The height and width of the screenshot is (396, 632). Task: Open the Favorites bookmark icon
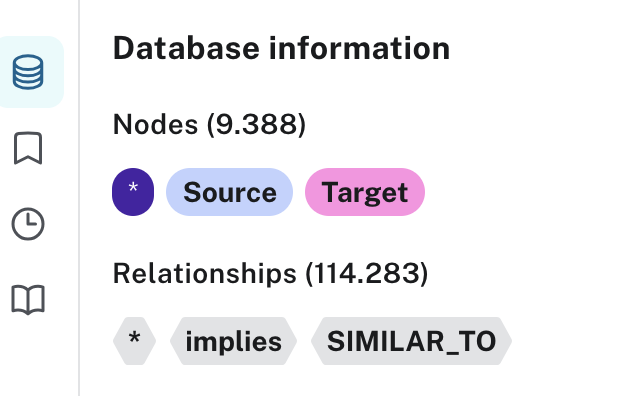pos(28,148)
